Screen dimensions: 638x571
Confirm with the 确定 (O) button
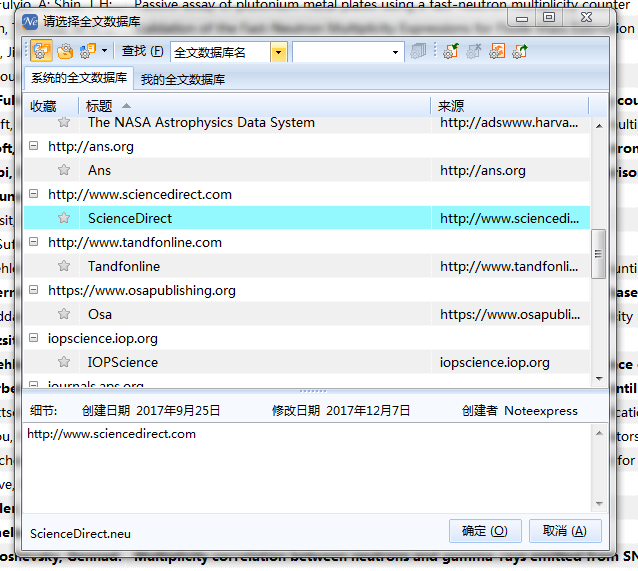coord(485,531)
